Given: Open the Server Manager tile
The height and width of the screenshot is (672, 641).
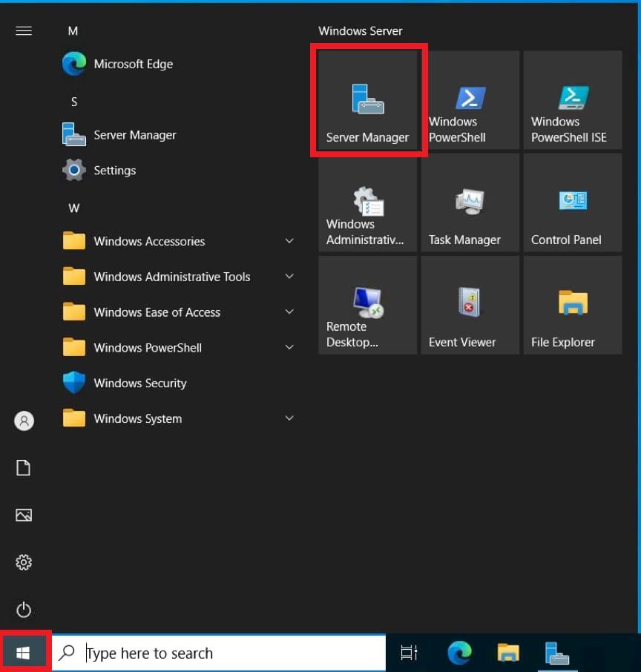Looking at the screenshot, I should pyautogui.click(x=368, y=102).
